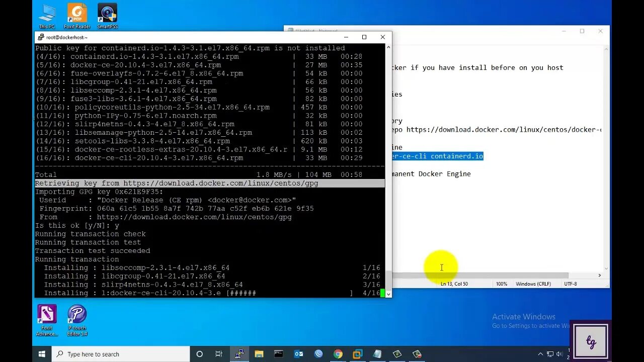The image size is (644, 362).
Task: Click 'Importing GPG key 0x621E9F35' line
Action: (99, 192)
